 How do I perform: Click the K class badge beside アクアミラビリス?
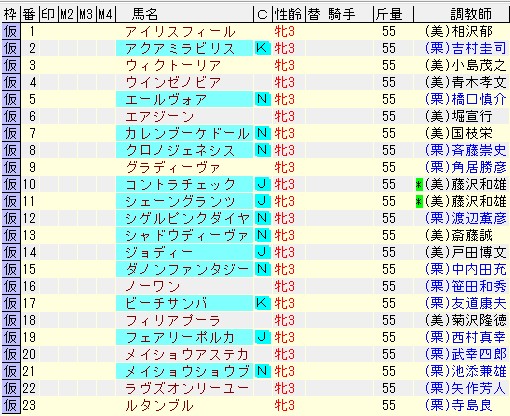(262, 48)
